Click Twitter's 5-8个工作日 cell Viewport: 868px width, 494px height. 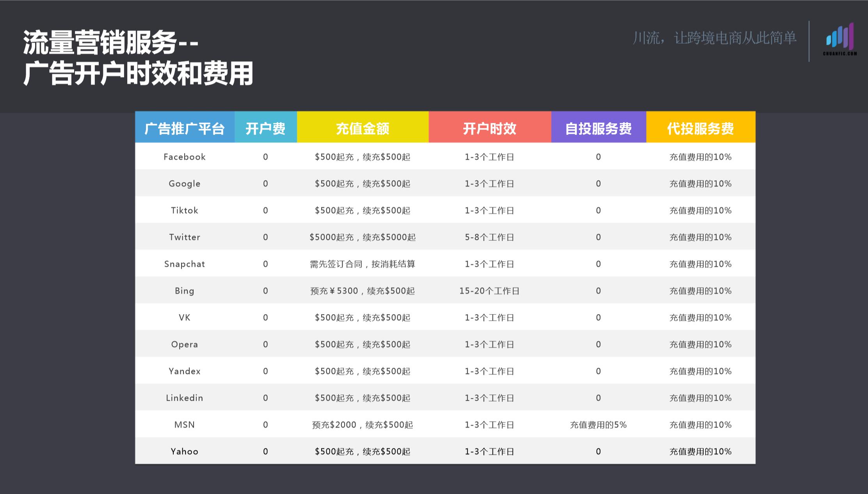(x=490, y=237)
